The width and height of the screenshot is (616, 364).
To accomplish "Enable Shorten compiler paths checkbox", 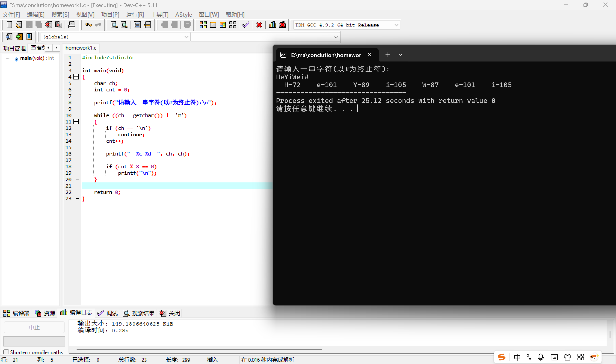I will [6, 352].
